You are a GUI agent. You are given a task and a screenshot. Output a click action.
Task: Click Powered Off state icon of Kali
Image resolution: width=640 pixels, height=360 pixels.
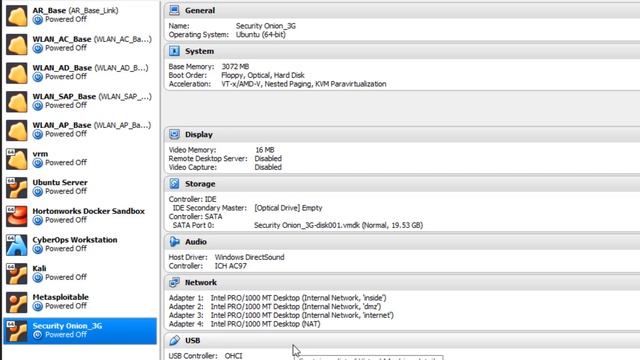[x=38, y=278]
